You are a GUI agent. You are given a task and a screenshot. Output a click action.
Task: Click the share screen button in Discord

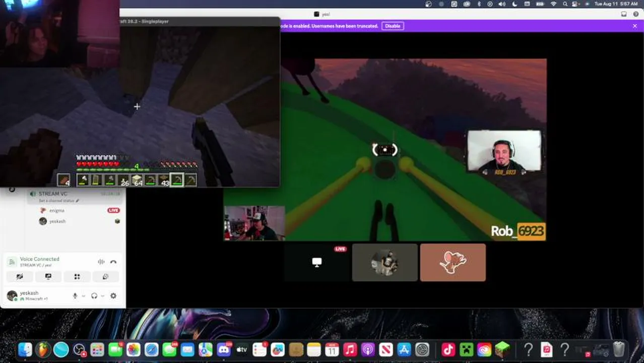[x=48, y=276]
